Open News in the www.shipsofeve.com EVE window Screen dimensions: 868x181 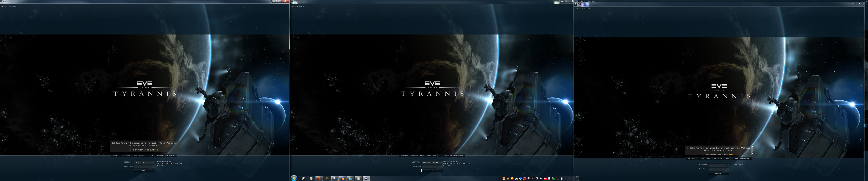coord(422,156)
